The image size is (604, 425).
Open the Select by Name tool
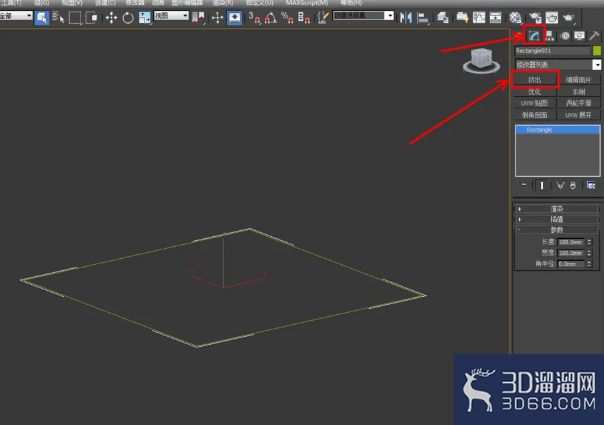point(58,18)
